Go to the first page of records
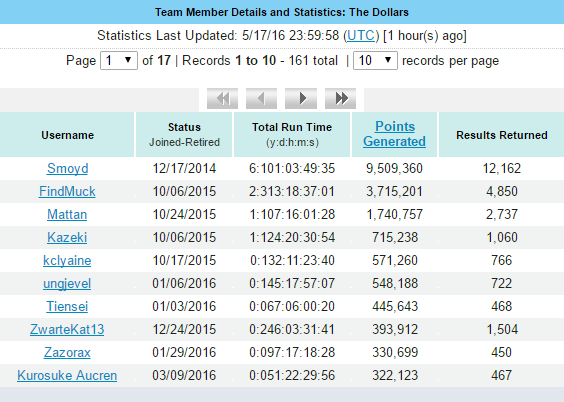This screenshot has height=402, width=564. 222,99
